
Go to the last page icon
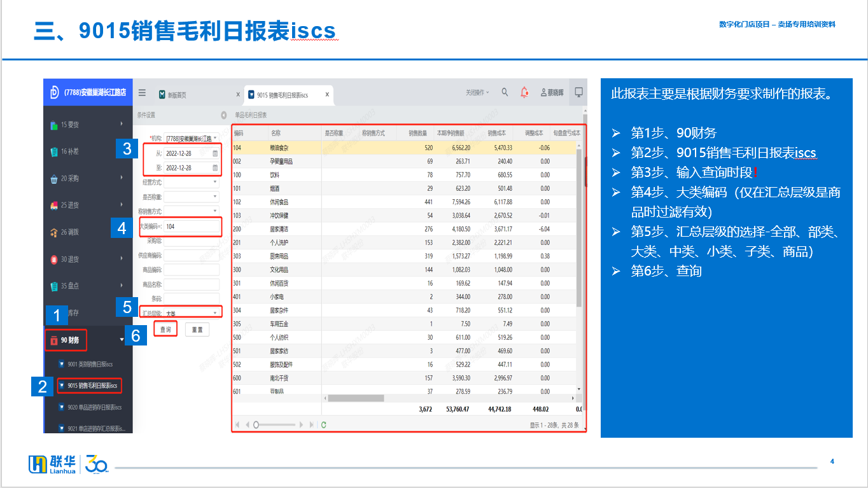click(311, 424)
